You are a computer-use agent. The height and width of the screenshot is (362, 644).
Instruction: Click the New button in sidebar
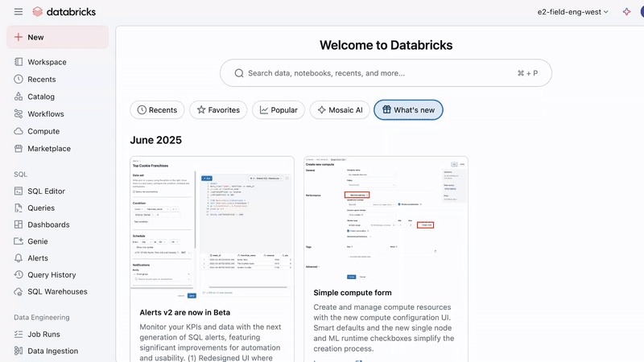(58, 37)
